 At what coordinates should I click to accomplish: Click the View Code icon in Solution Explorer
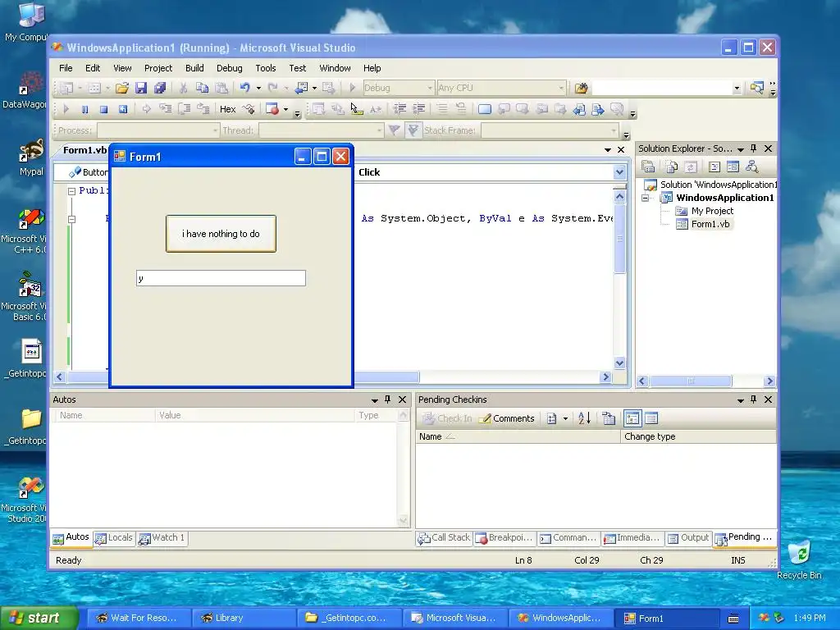[714, 167]
